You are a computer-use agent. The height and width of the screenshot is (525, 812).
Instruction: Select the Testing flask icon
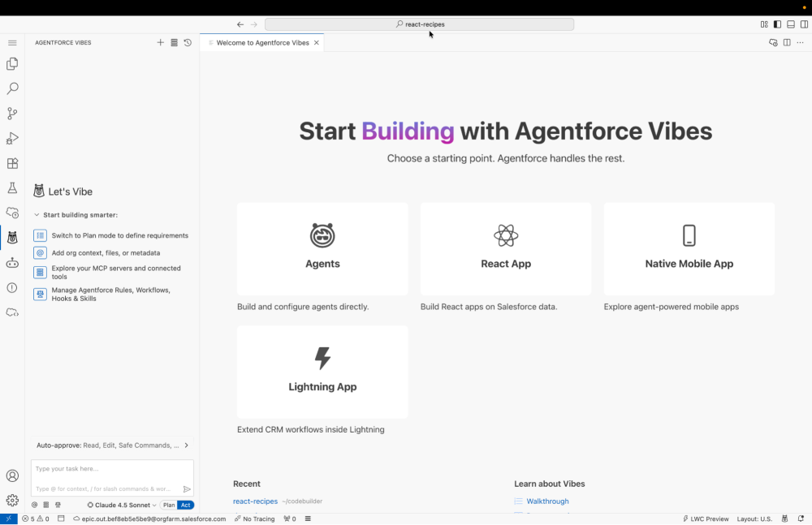12,187
